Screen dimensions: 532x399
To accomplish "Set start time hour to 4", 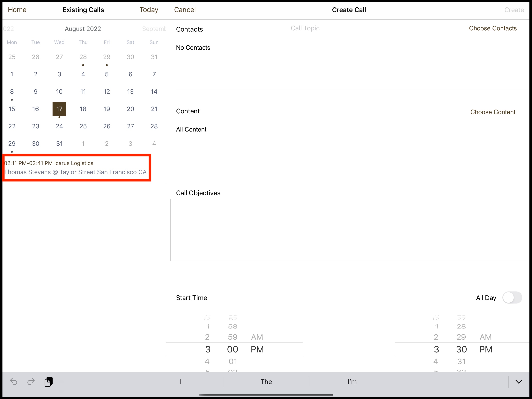I will tap(208, 361).
